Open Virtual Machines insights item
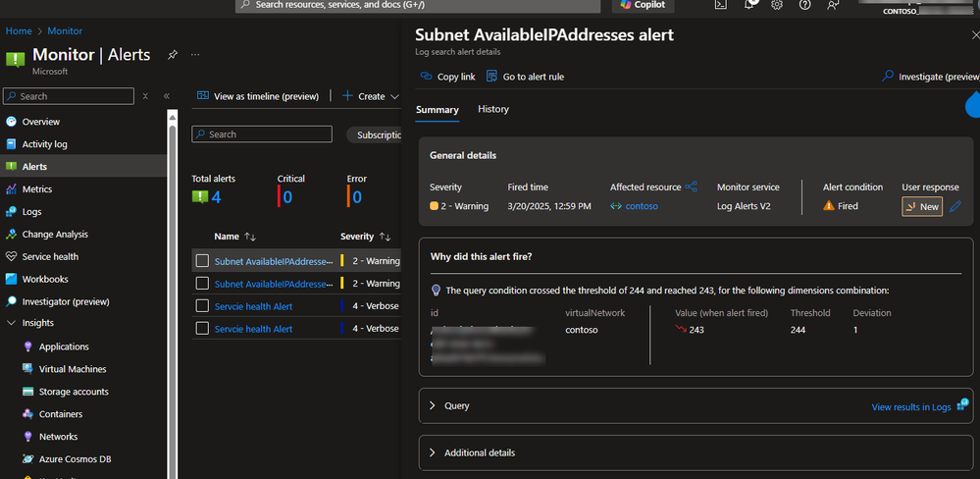This screenshot has width=980, height=479. click(x=73, y=370)
